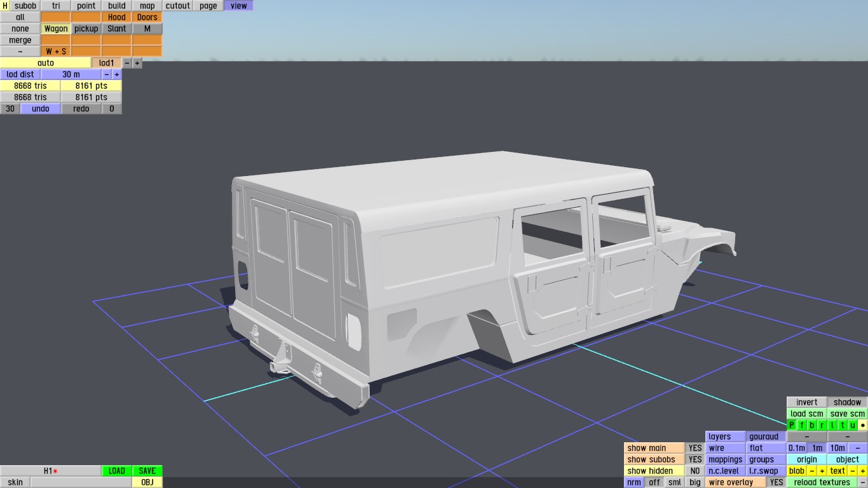Switch to the l left view button

coord(832,425)
